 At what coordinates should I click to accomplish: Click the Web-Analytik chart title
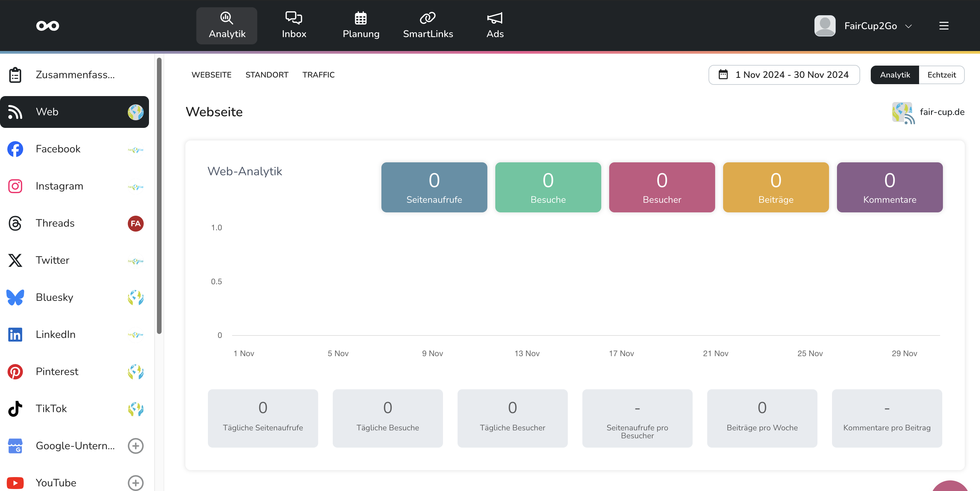point(245,171)
